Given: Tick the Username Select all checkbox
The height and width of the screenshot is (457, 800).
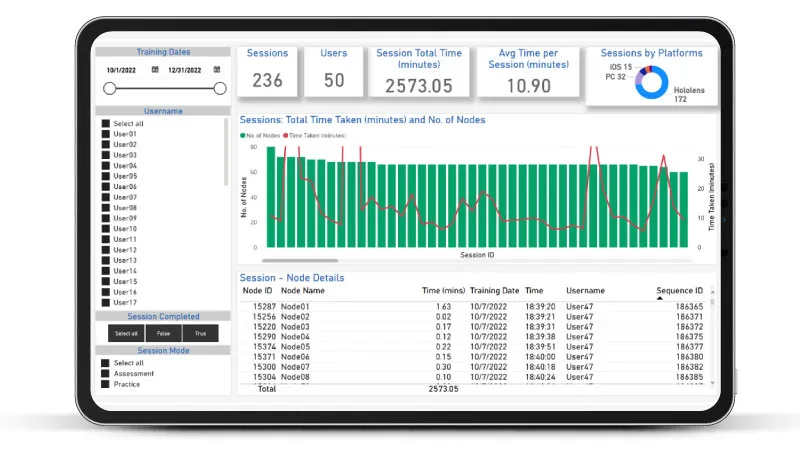Looking at the screenshot, I should click(x=106, y=123).
